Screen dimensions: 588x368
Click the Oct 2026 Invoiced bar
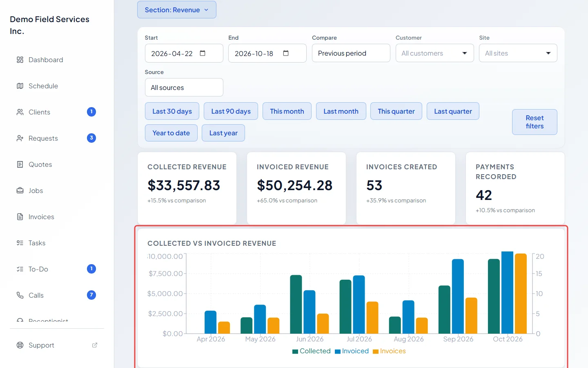[x=507, y=292]
